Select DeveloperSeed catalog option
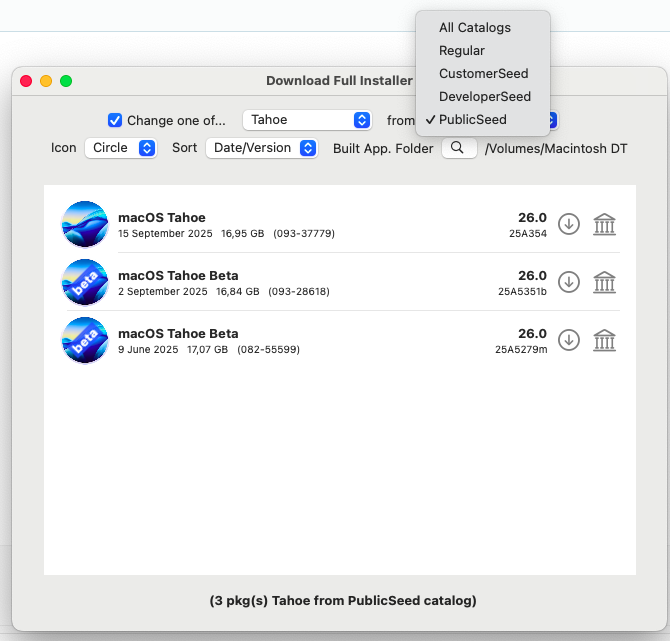Viewport: 670px width, 641px height. pos(483,97)
